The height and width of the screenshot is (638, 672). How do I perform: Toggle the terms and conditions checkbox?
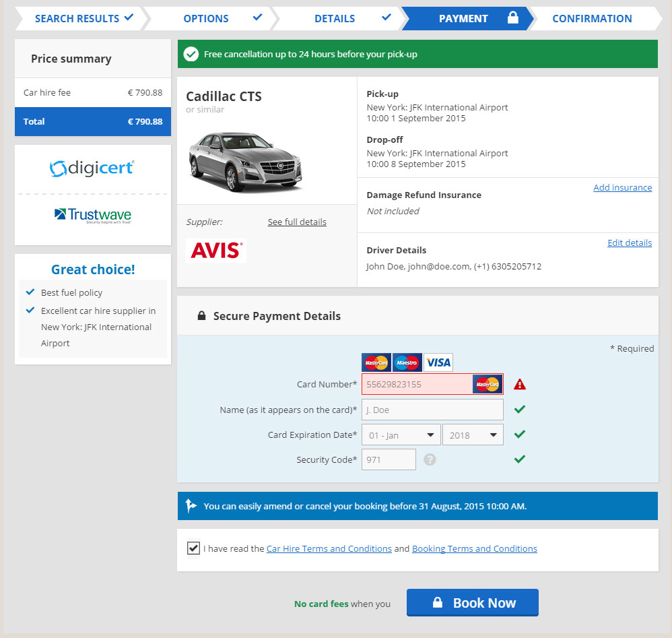point(193,548)
